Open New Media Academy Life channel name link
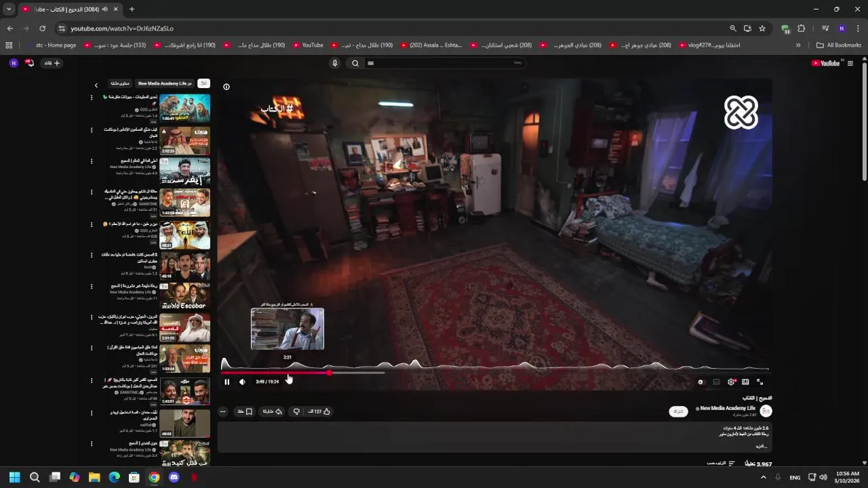The width and height of the screenshot is (868, 488). (728, 408)
